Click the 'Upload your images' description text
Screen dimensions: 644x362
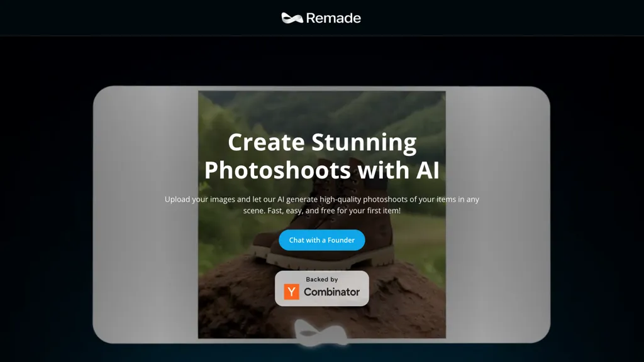tap(321, 205)
